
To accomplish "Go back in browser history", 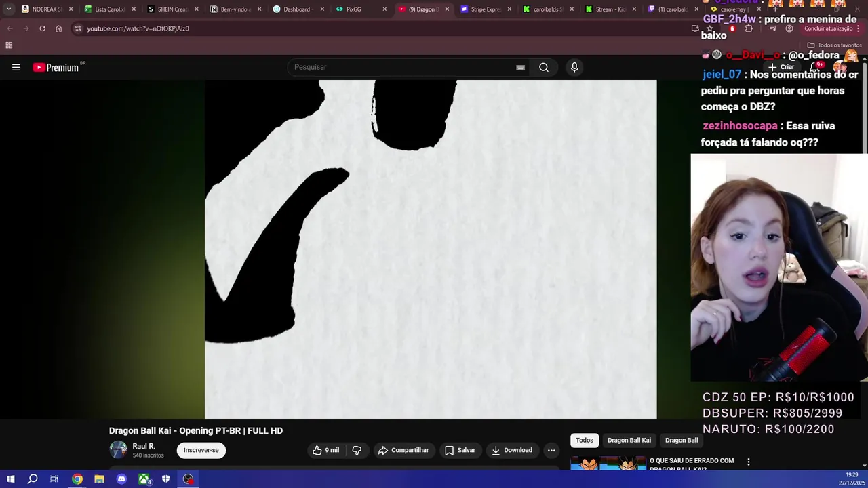I will 9,28.
